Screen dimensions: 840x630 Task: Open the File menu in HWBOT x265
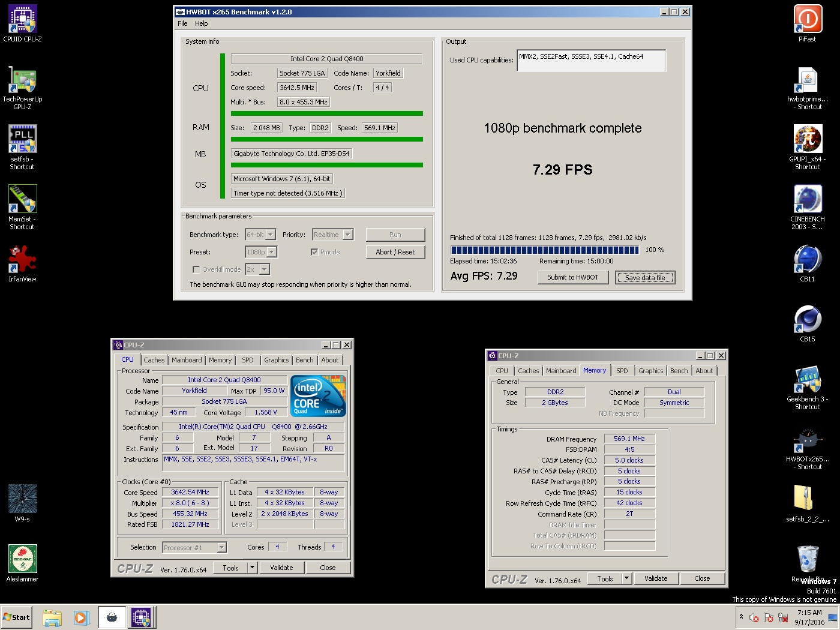[x=182, y=23]
